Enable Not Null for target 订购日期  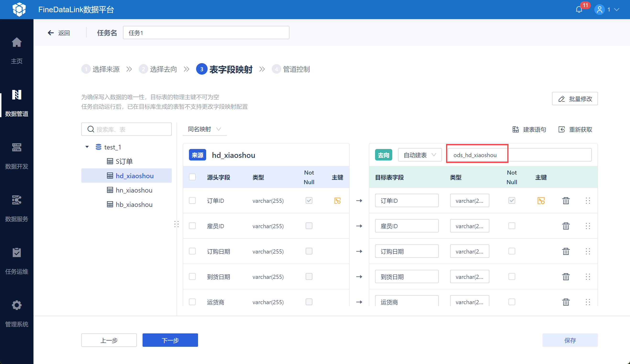512,251
